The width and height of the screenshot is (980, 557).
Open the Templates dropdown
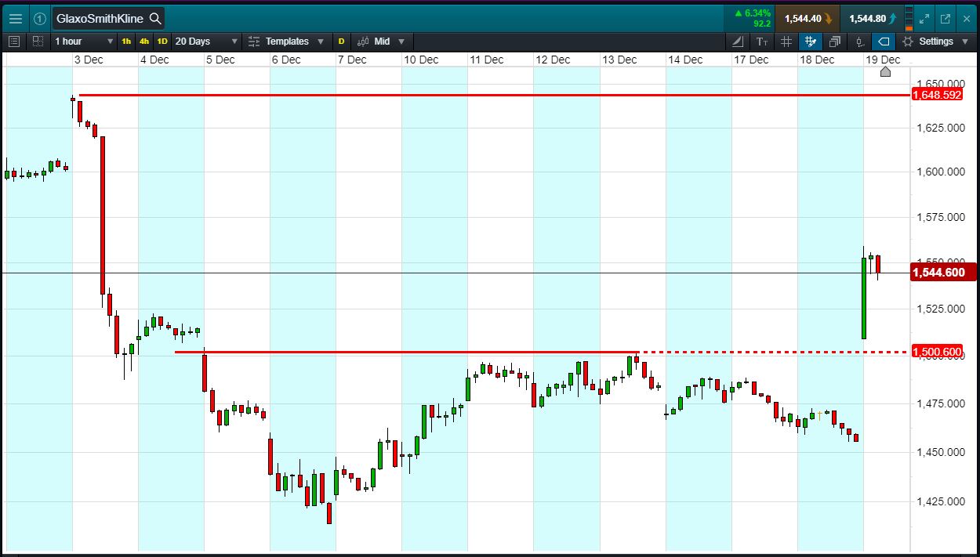[x=287, y=42]
